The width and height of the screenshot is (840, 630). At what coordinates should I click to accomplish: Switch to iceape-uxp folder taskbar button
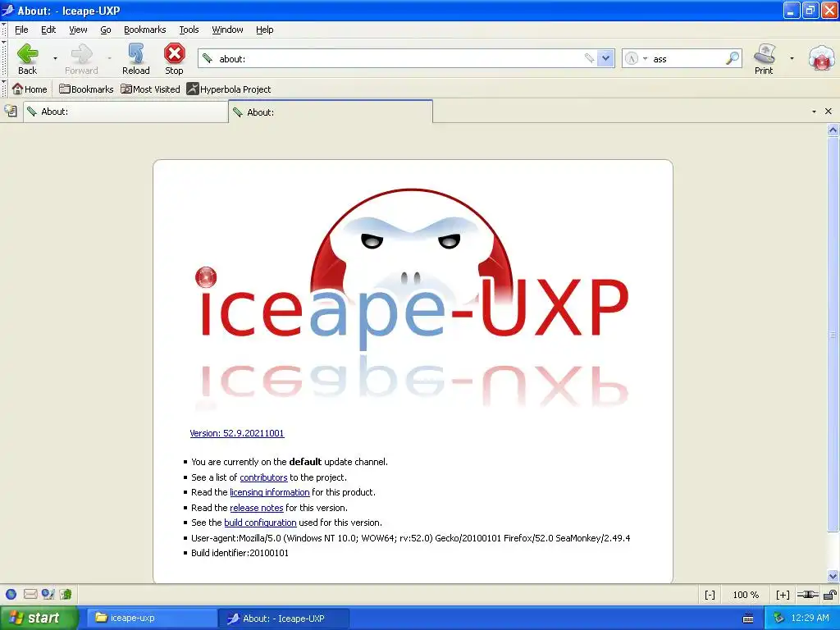(x=152, y=619)
